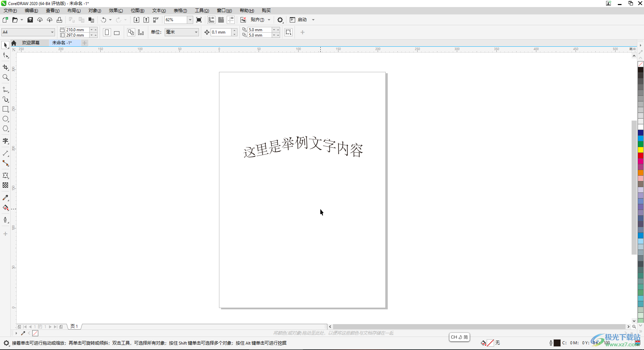The height and width of the screenshot is (350, 644).
Task: Select the Interactive Fill tool
Action: point(5,208)
